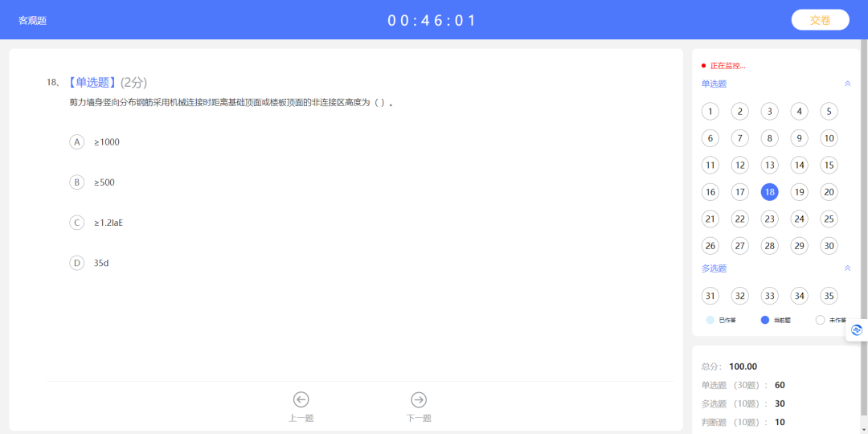Image resolution: width=868 pixels, height=434 pixels.
Task: Switch to question 24
Action: 799,219
